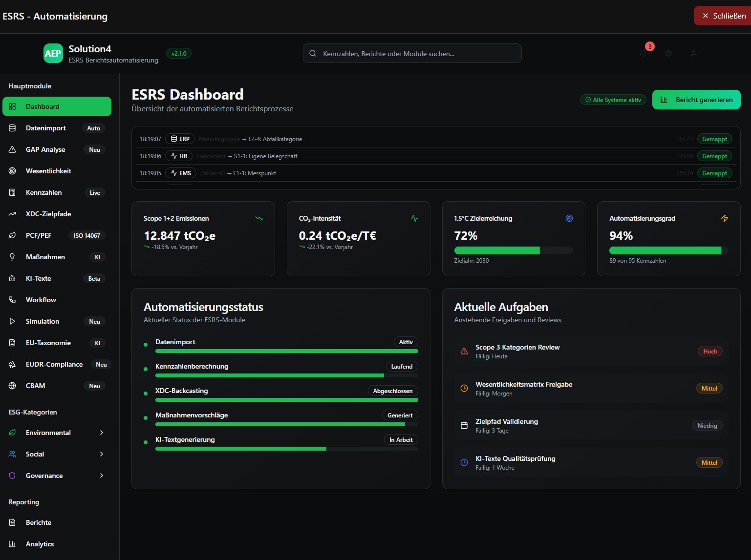The width and height of the screenshot is (751, 560).
Task: Go to XDC-Zielpfade in the sidebar
Action: pyautogui.click(x=48, y=214)
